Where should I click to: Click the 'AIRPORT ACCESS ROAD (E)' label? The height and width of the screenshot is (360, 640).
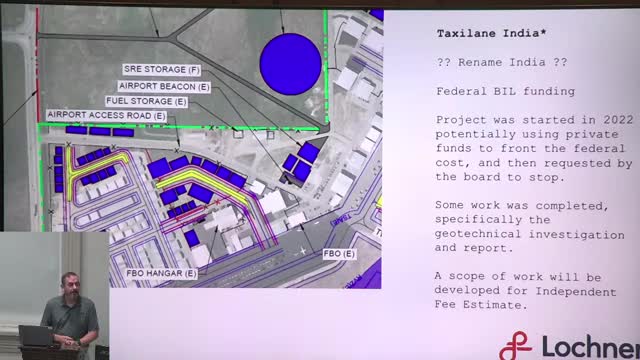click(x=107, y=116)
